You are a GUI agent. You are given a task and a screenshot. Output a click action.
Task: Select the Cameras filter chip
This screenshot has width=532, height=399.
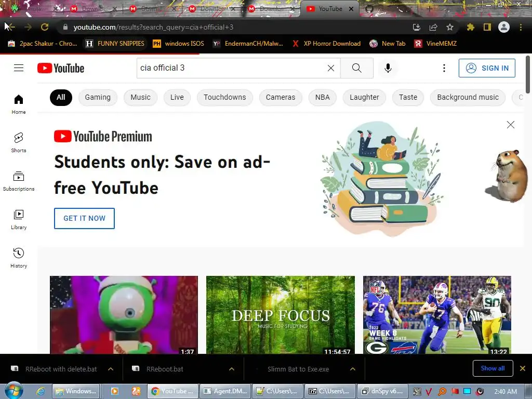pyautogui.click(x=281, y=97)
